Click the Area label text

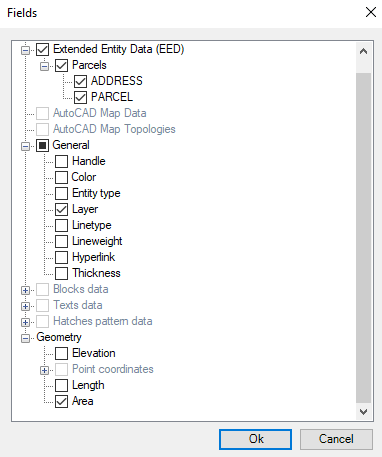[82, 401]
